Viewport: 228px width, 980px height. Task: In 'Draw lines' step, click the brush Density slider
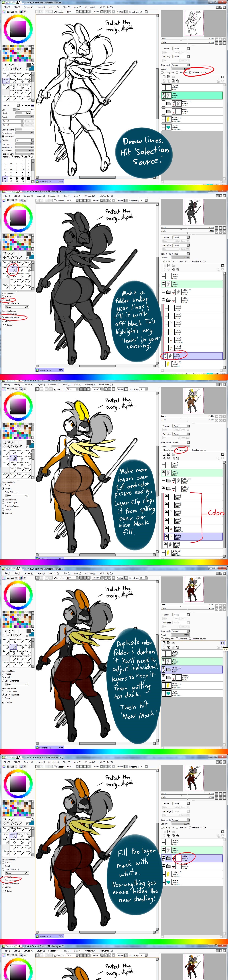[24, 117]
